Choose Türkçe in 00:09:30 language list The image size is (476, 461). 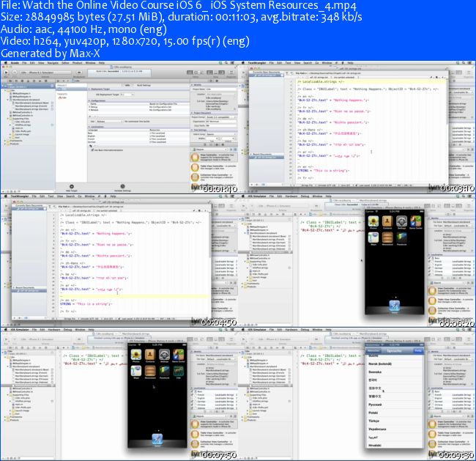394,421
